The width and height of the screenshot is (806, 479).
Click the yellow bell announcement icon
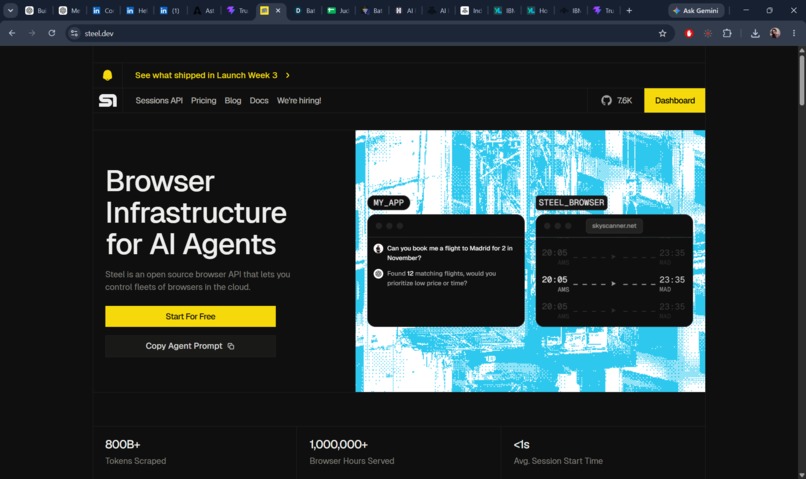click(x=107, y=76)
